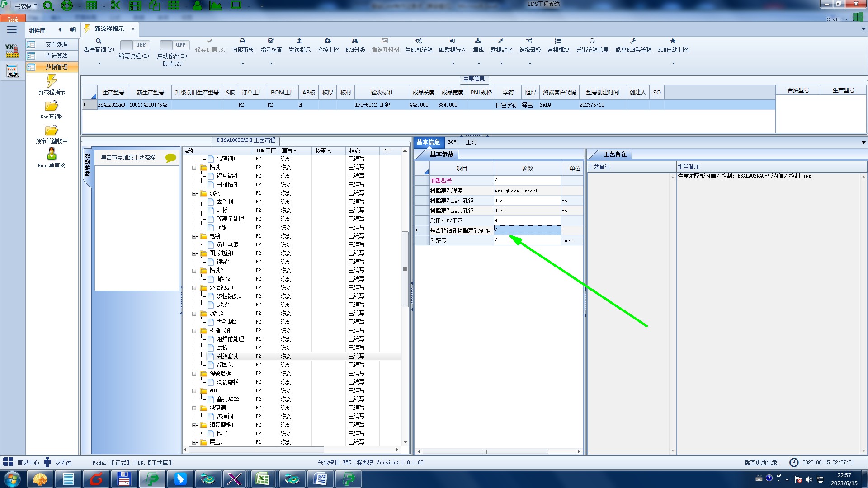Screen dimensions: 868x488
Task: Toggle the 编写流程 OFF switch
Action: 134,45
